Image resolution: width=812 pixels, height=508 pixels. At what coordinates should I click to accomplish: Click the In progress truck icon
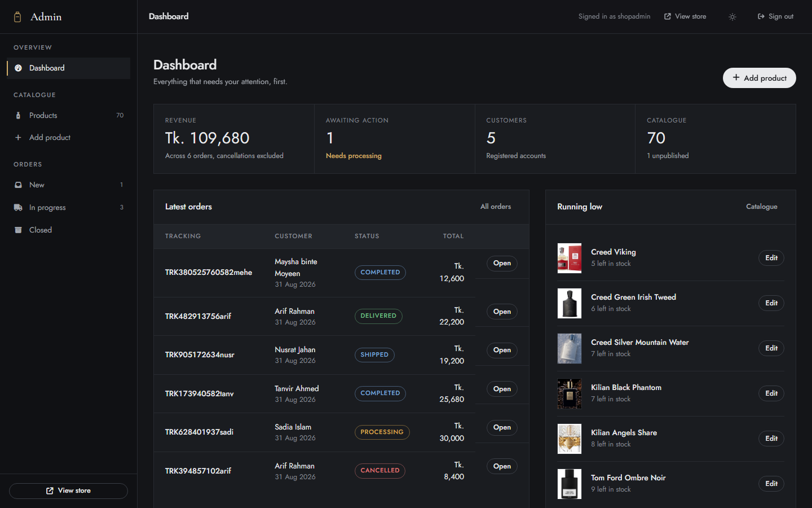[18, 207]
